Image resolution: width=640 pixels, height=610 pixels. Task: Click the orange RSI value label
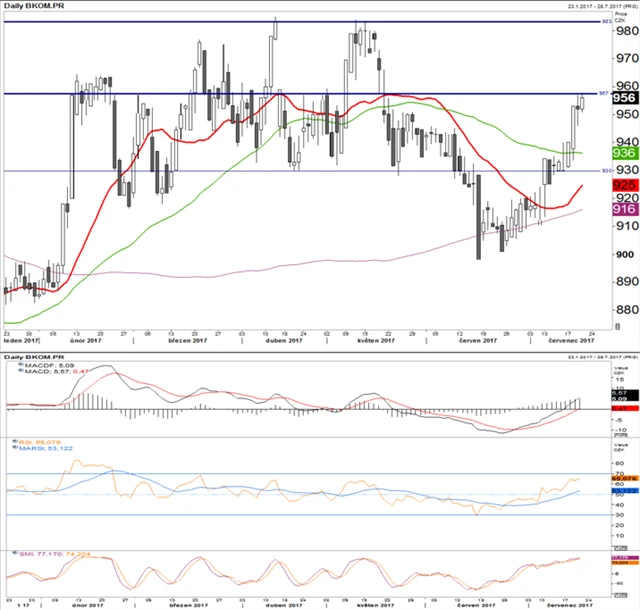[40, 442]
